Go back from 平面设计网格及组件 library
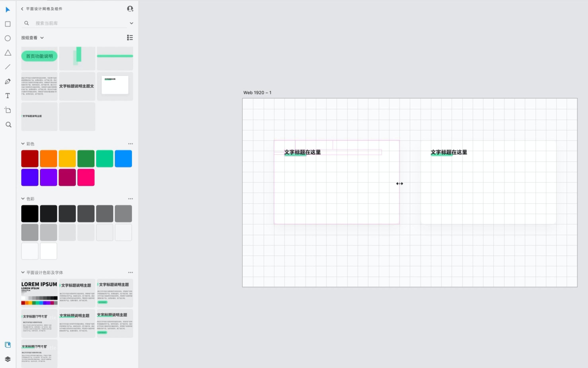The width and height of the screenshot is (588, 368). [x=22, y=9]
